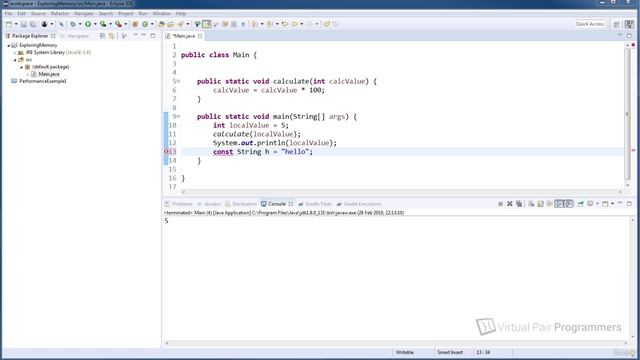Minimize the Package Explorer view
640x360 pixels.
click(x=144, y=36)
